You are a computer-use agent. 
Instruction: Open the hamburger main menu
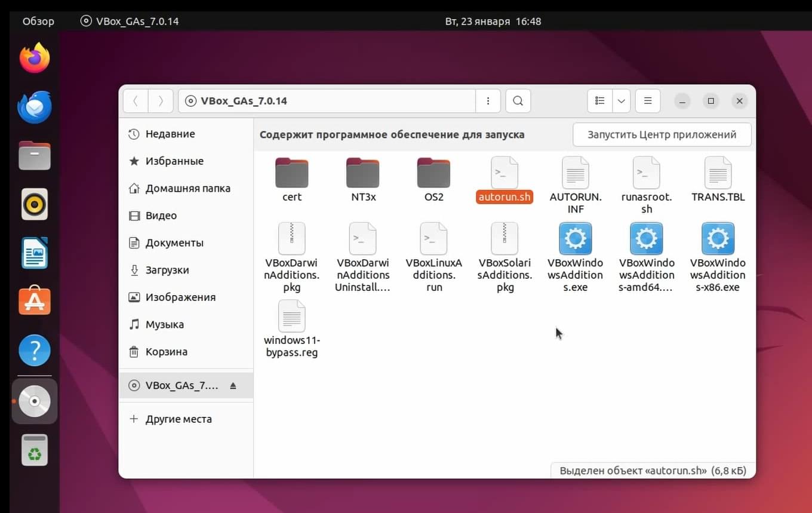648,101
